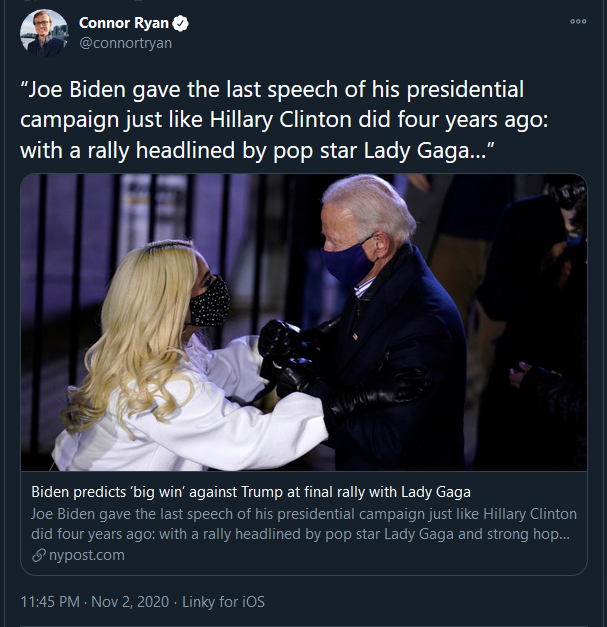Click the @connortryan handle
607x627 pixels.
coord(125,43)
